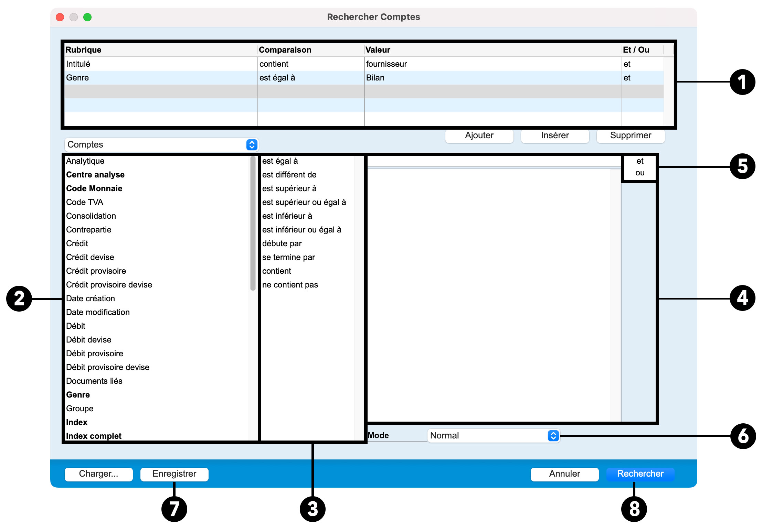The width and height of the screenshot is (762, 532).
Task: Cancel the search with Annuler
Action: [564, 474]
